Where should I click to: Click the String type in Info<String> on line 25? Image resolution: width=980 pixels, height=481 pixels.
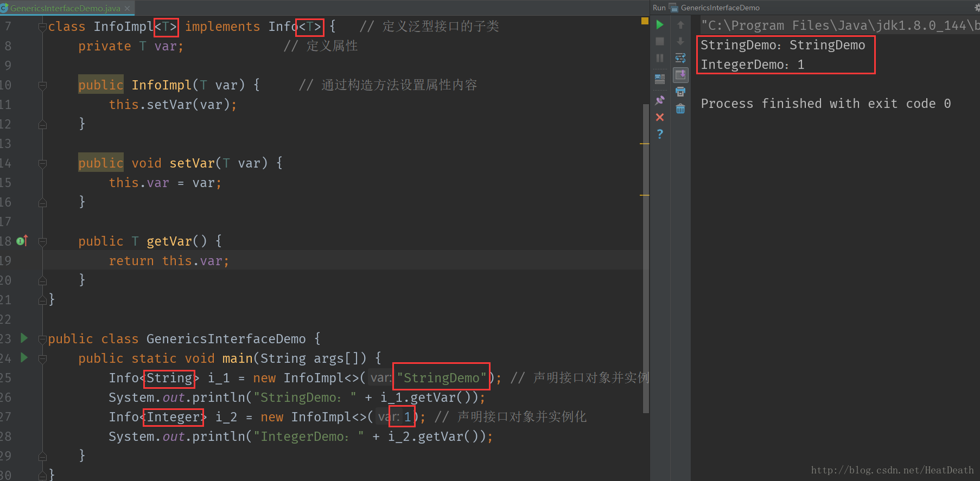[169, 378]
